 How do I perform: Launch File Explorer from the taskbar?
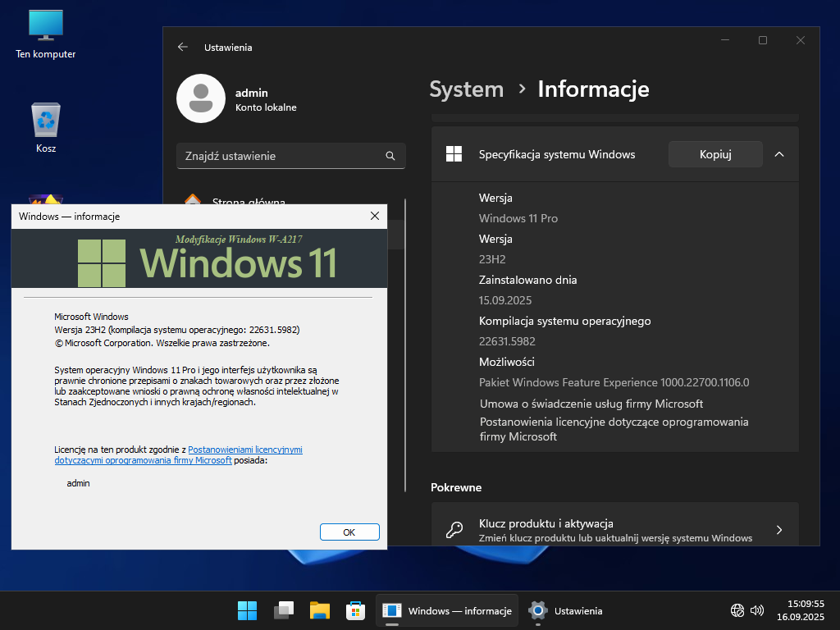[x=320, y=610]
